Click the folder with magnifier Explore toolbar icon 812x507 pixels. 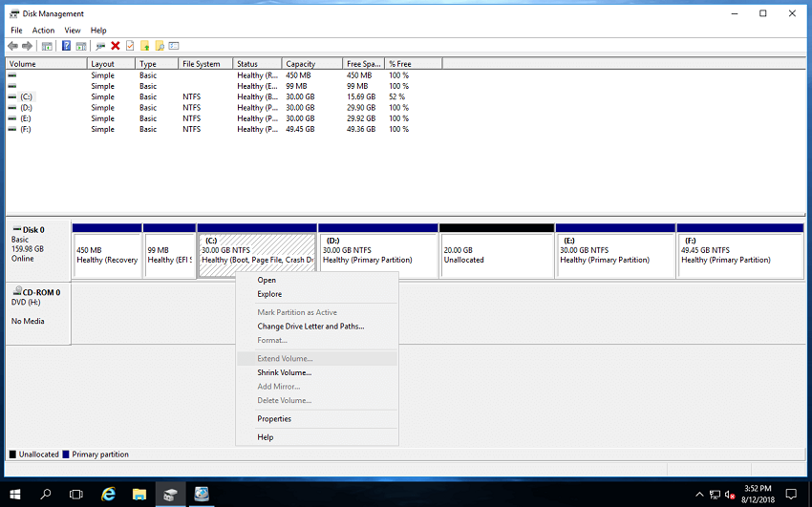pos(160,46)
